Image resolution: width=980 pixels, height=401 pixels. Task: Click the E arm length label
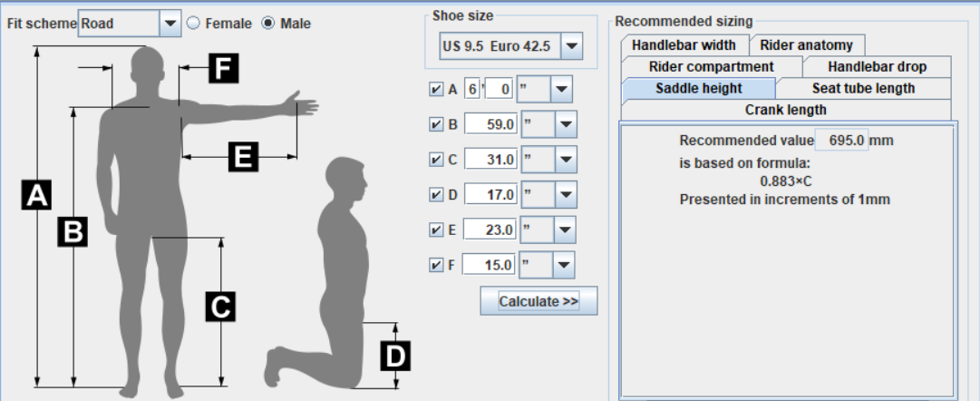(243, 156)
